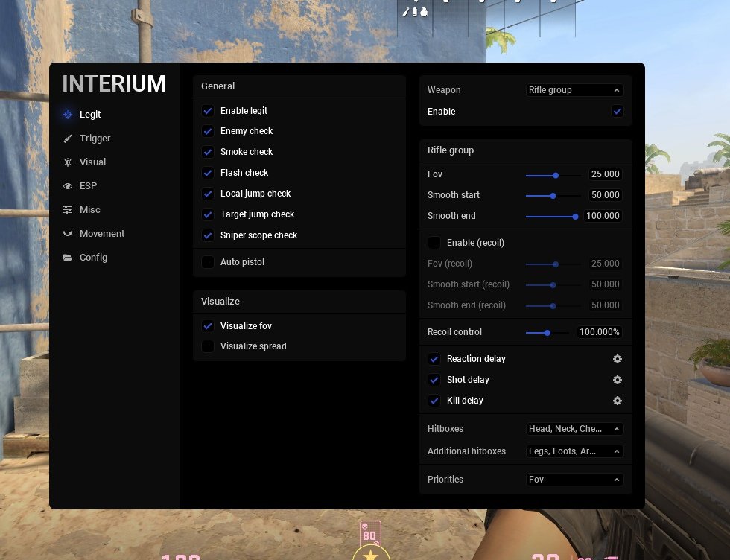This screenshot has width=730, height=560.
Task: Toggle Sniper scope check checkbox
Action: pos(208,235)
